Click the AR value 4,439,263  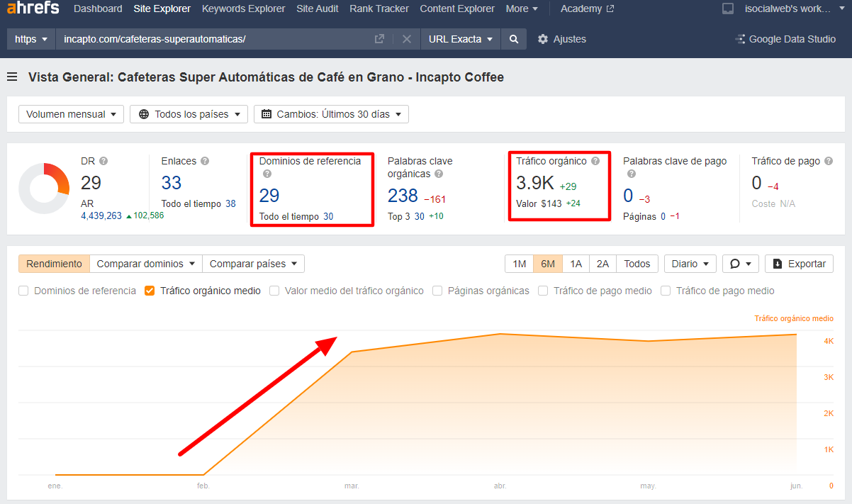(x=101, y=216)
